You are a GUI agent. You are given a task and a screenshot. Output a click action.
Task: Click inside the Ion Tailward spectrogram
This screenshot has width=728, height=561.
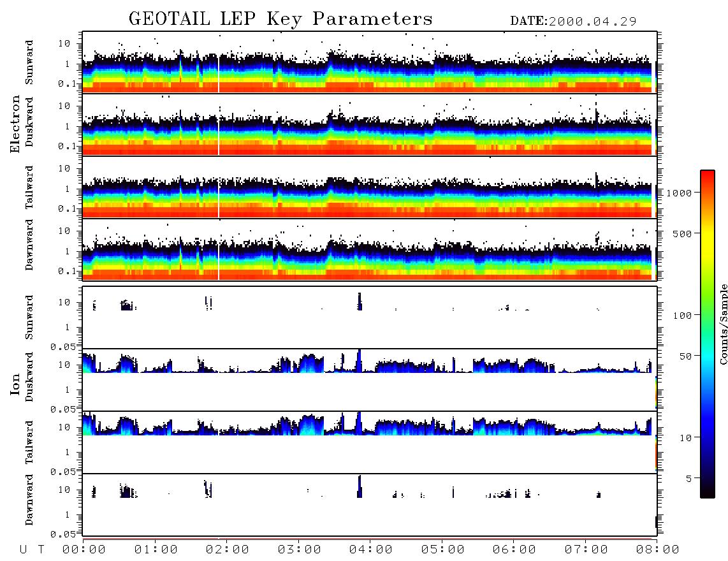click(x=370, y=442)
